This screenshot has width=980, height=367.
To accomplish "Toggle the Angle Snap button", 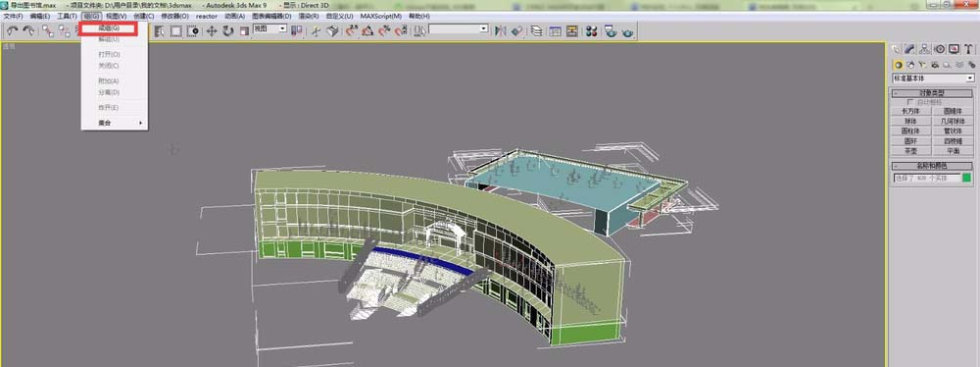I will [x=367, y=30].
